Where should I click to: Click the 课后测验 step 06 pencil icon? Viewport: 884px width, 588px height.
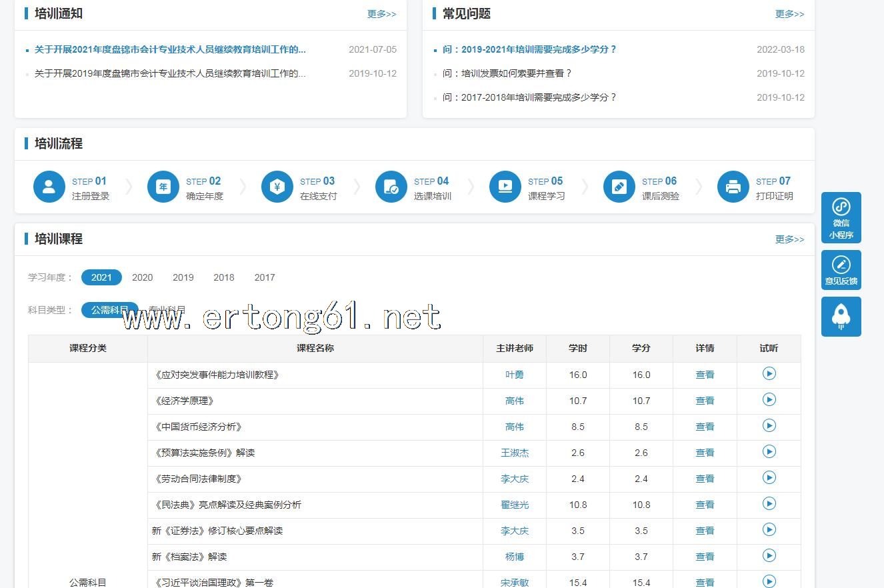click(619, 187)
